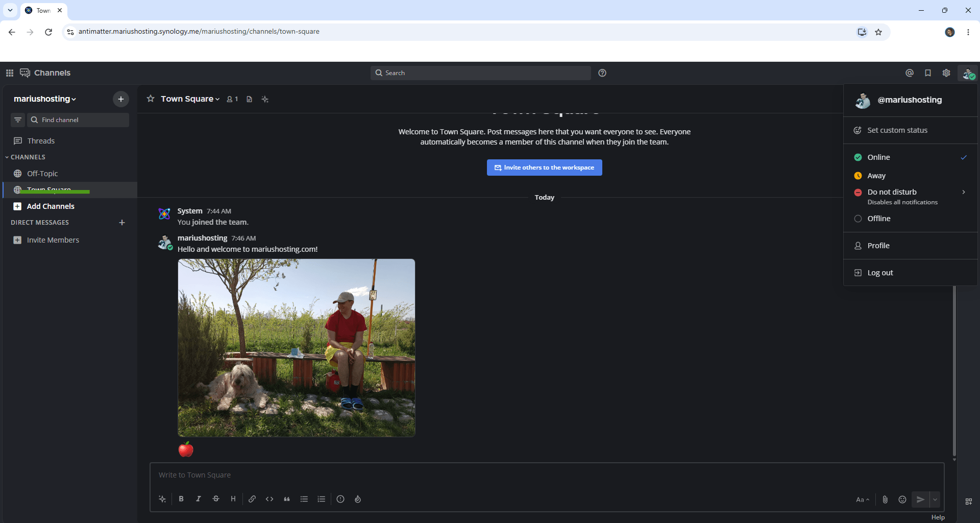Click the user avatar status icon
The width and height of the screenshot is (980, 523).
[x=968, y=74]
